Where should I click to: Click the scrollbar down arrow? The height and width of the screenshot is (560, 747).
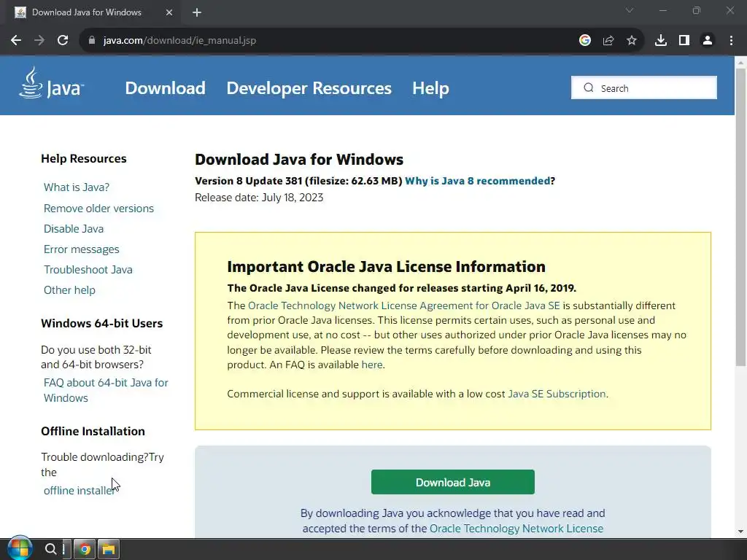click(x=740, y=532)
